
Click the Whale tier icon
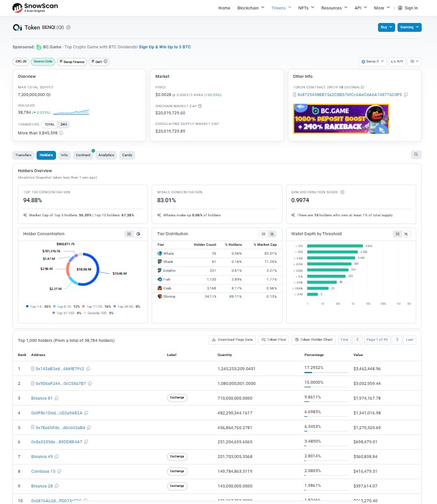[159, 253]
